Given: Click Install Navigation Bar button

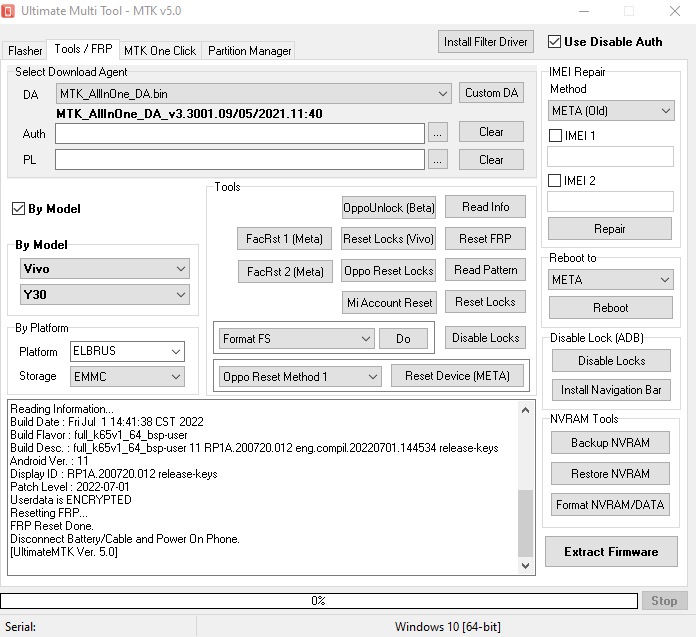Looking at the screenshot, I should coord(611,390).
